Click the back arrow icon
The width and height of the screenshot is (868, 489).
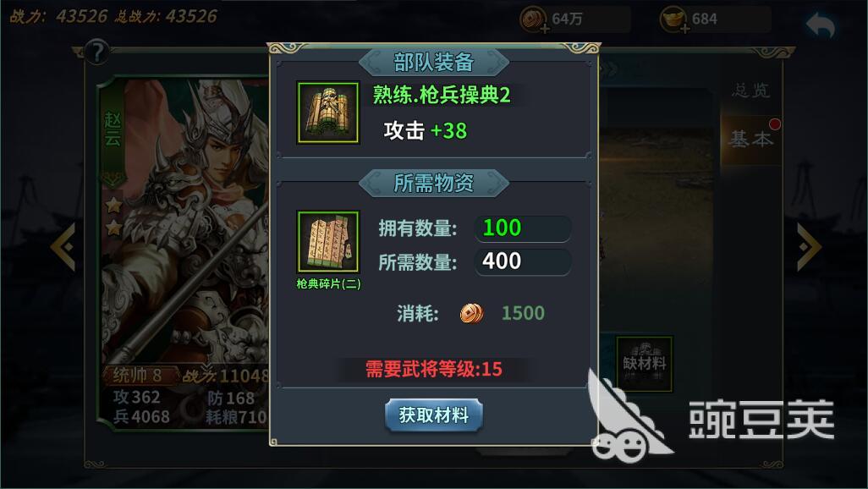(821, 25)
